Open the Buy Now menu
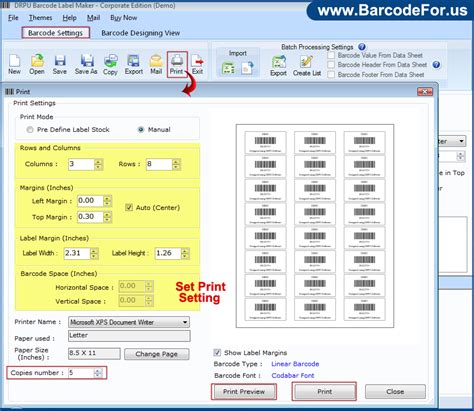 point(123,18)
